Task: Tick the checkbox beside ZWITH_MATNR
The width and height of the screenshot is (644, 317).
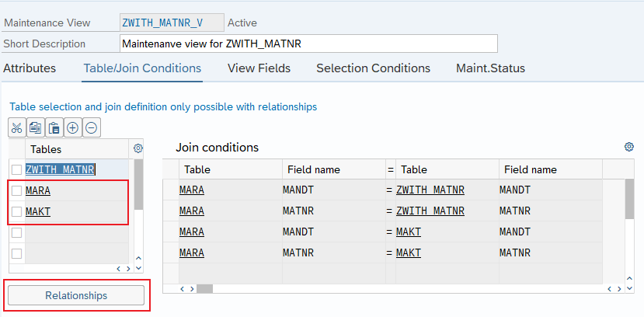Action: 17,169
